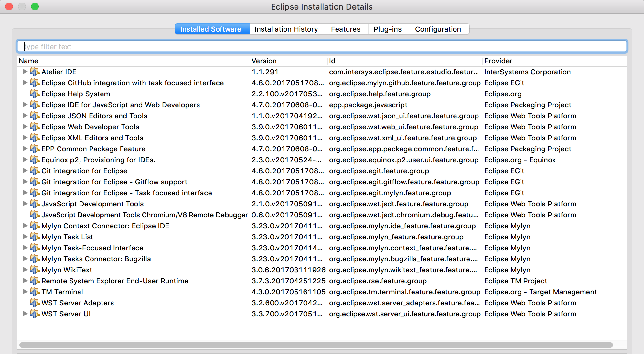Click the Eclipse JSON Editors and Tools icon
Screen dimensions: 644x354
[x=35, y=116]
